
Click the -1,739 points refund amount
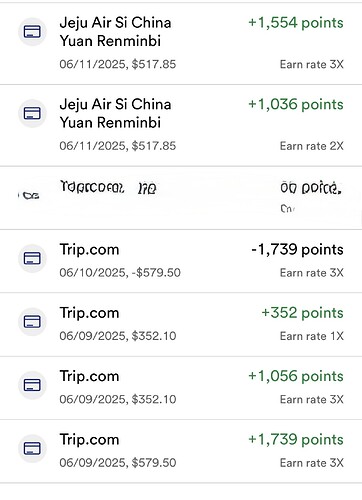coord(297,250)
